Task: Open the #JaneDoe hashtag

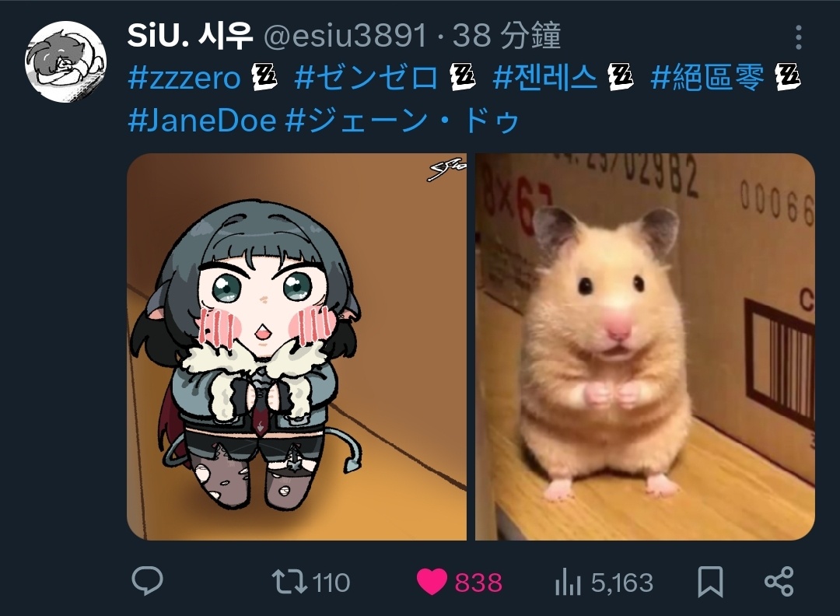Action: [202, 120]
